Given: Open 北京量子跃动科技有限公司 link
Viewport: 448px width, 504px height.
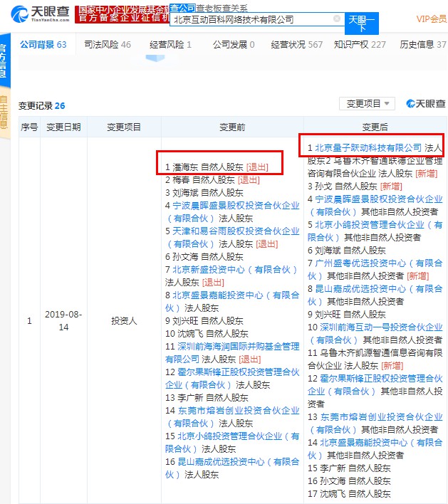Looking at the screenshot, I should click(368, 147).
